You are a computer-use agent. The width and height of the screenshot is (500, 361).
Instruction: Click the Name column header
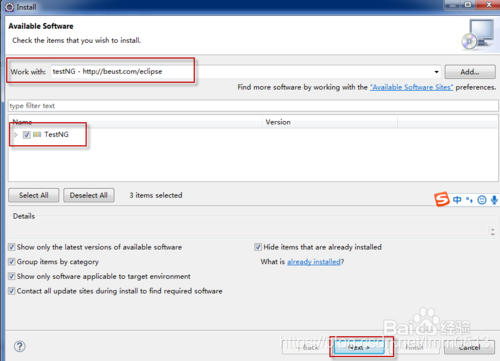pyautogui.click(x=136, y=122)
